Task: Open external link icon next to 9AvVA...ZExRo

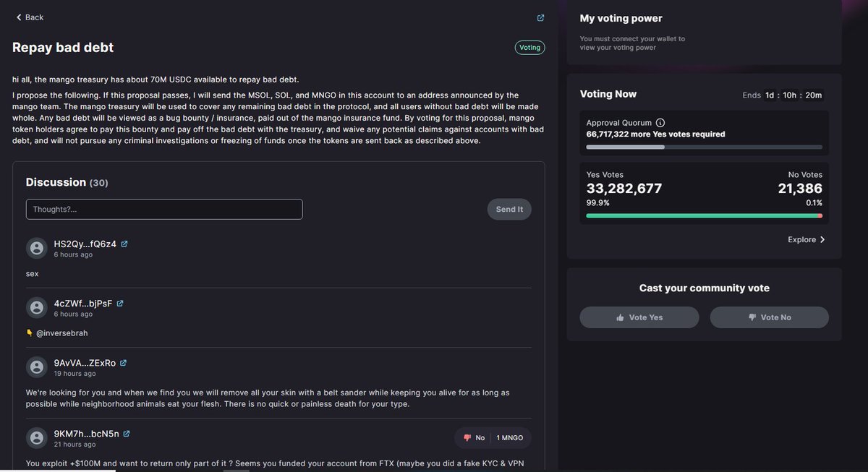Action: 123,363
